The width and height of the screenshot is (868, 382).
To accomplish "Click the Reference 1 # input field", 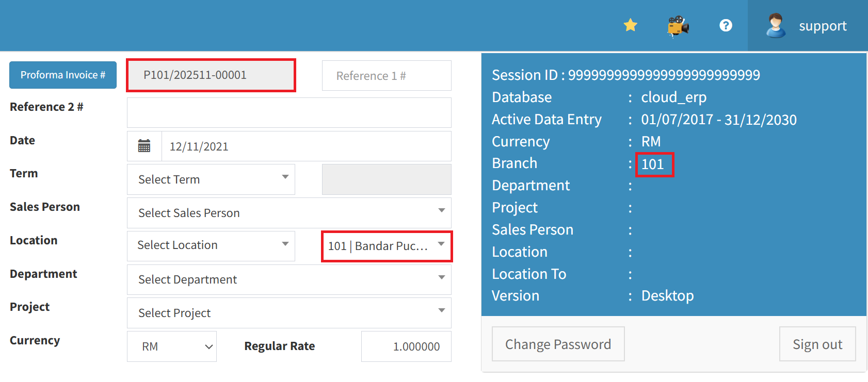I will click(387, 76).
